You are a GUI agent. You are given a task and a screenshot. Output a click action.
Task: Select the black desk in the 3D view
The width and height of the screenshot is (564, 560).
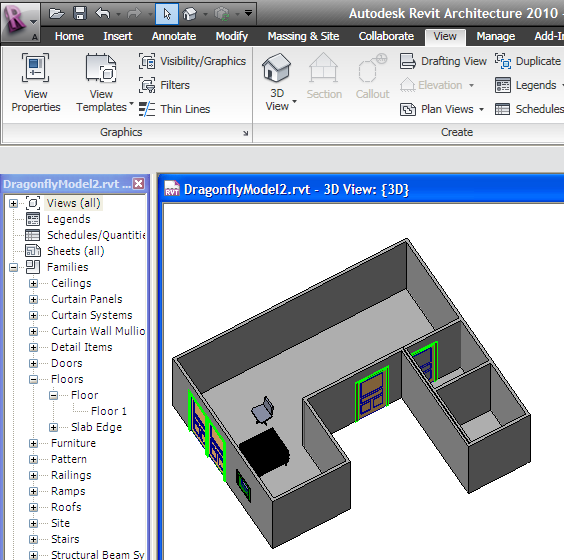tap(265, 451)
